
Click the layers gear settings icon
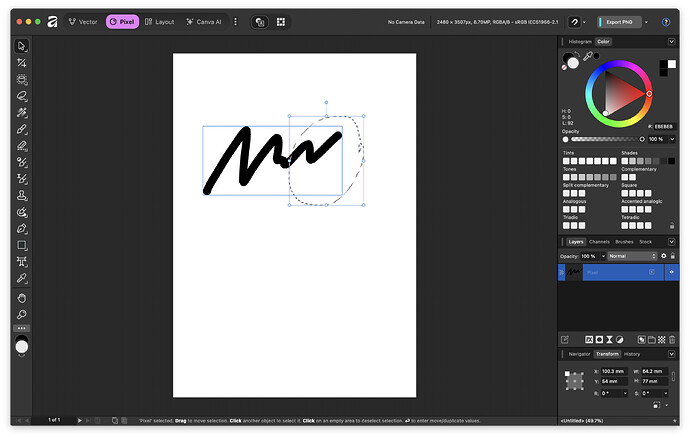(664, 256)
